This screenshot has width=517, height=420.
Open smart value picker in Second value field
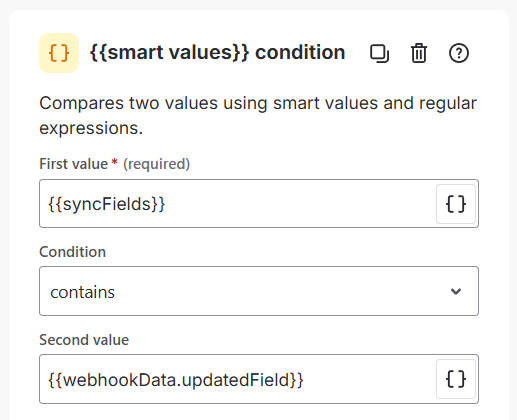(x=456, y=379)
